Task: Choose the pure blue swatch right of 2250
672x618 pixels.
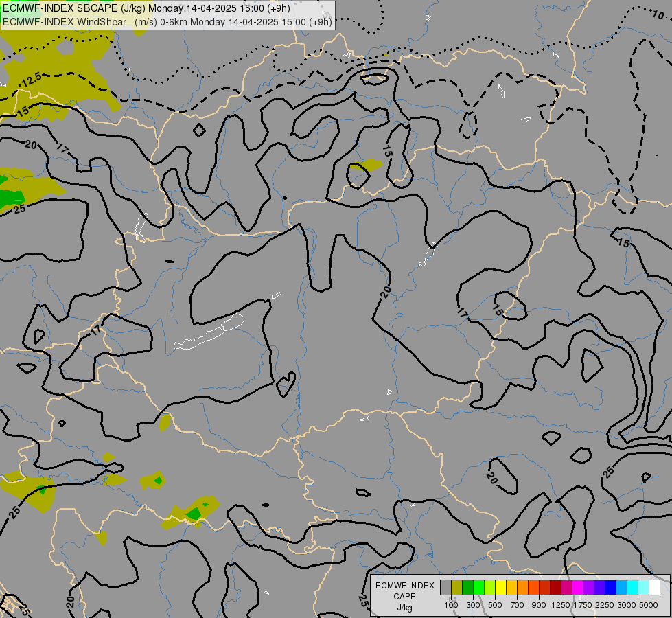Action: pyautogui.click(x=611, y=587)
